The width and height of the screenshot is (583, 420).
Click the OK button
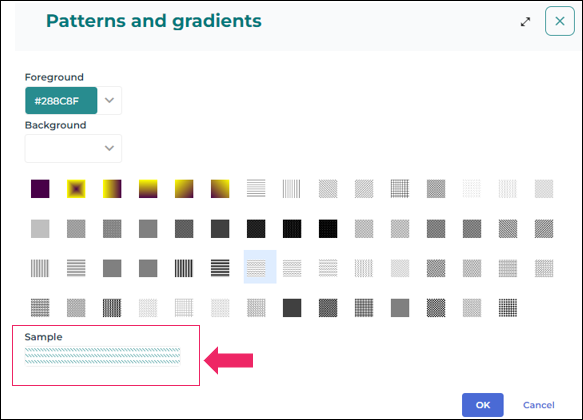click(x=483, y=405)
